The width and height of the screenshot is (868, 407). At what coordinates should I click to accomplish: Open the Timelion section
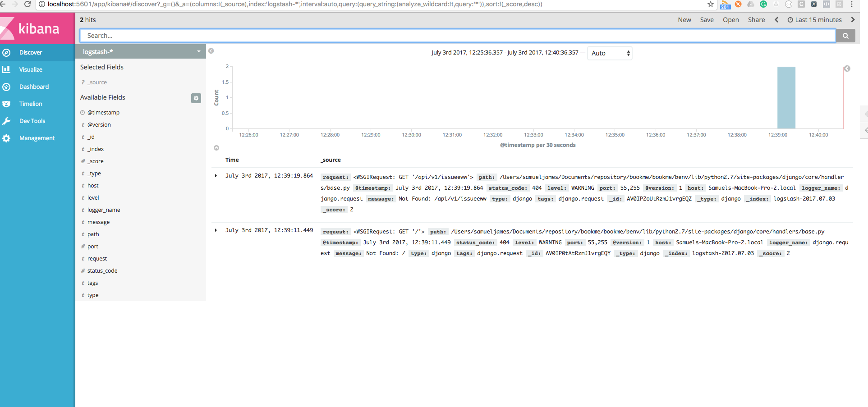point(30,104)
